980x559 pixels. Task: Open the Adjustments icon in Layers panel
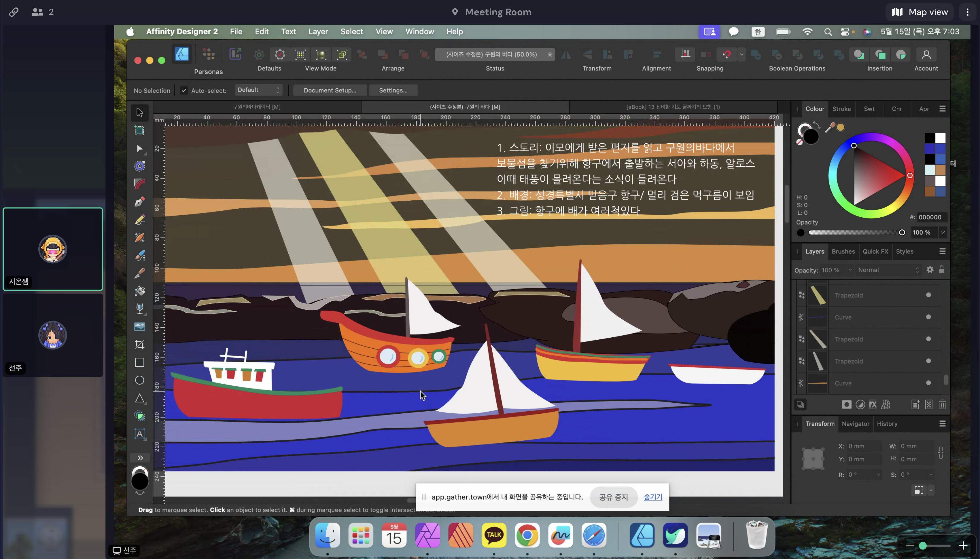860,404
